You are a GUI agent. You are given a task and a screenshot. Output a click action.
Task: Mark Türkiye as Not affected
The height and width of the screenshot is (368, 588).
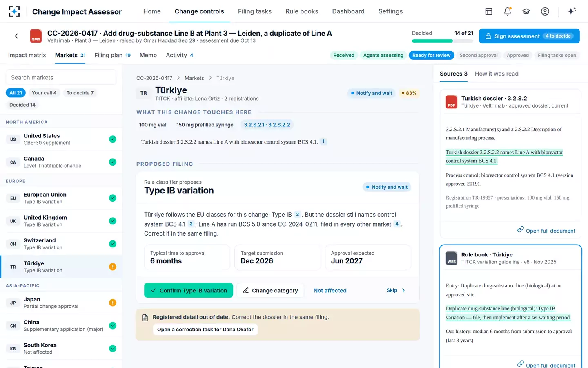pos(330,290)
